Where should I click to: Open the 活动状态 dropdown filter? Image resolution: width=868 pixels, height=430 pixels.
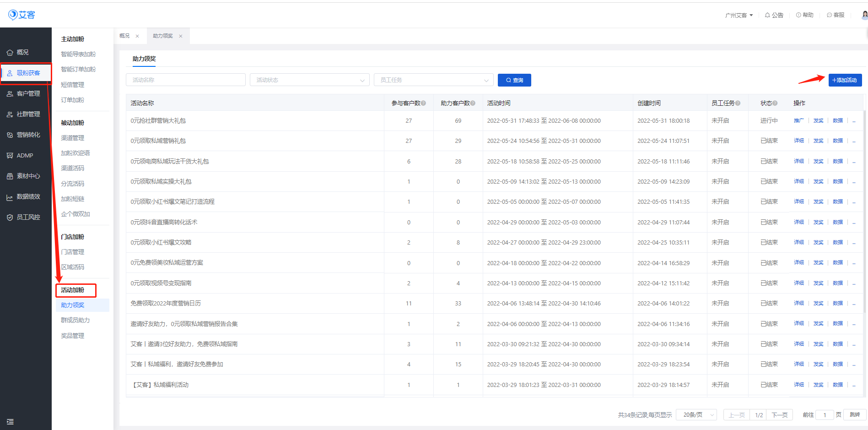(309, 80)
